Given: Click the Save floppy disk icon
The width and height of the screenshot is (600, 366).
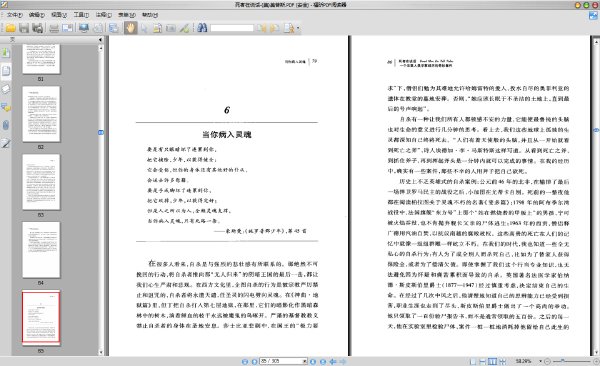Looking at the screenshot, I should (x=24, y=28).
